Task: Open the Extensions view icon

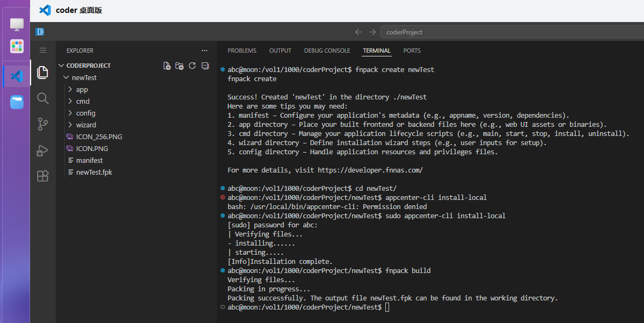Action: click(x=43, y=176)
